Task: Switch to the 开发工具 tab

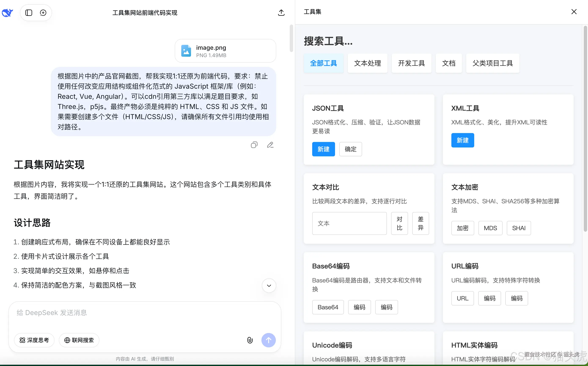Action: click(411, 63)
